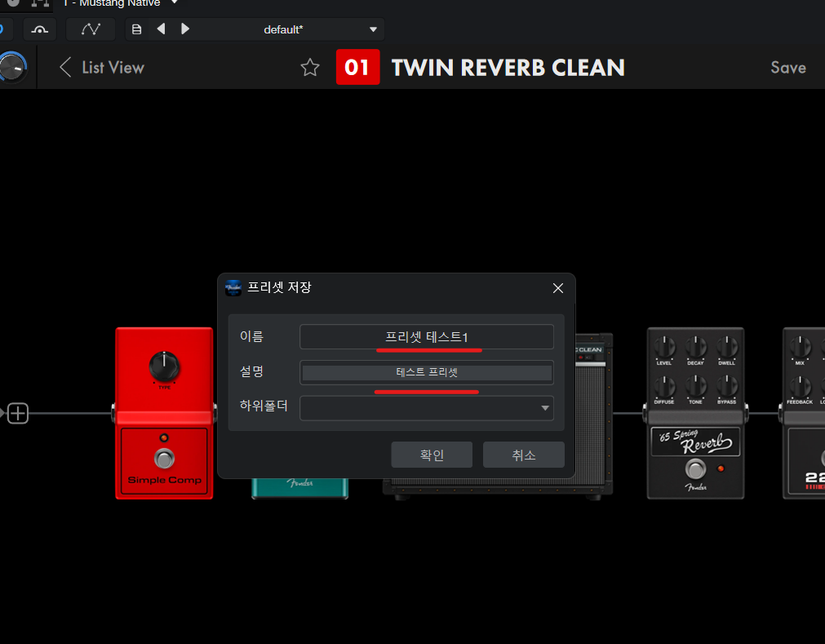The image size is (825, 644).
Task: Click the Reverb DECAY knob
Action: 695,347
